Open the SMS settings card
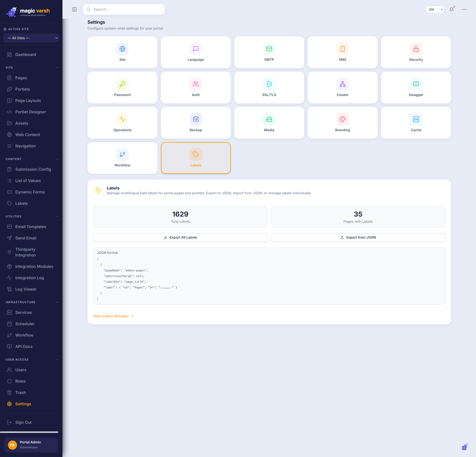476x457 pixels. coord(342,52)
